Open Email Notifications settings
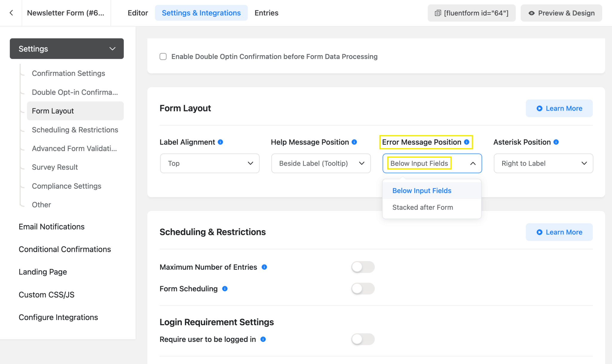Screen dimensions: 612x364 (x=51, y=227)
